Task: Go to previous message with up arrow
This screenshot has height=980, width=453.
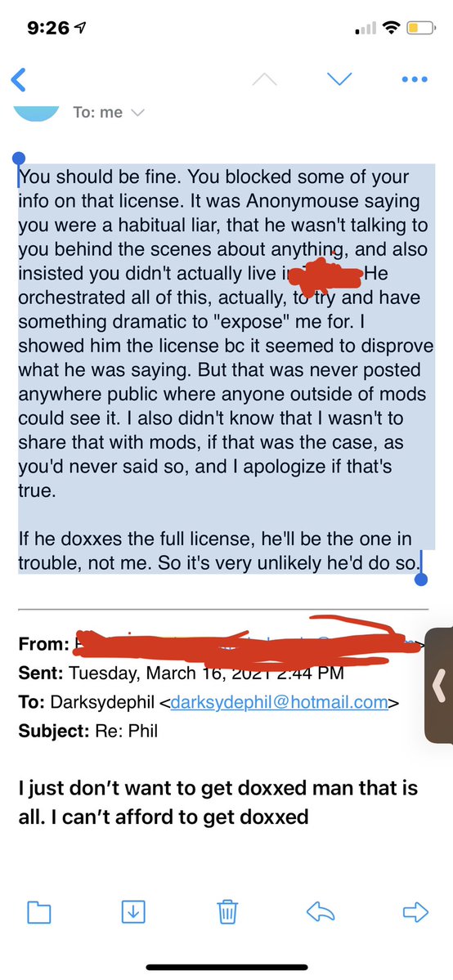Action: pyautogui.click(x=265, y=78)
